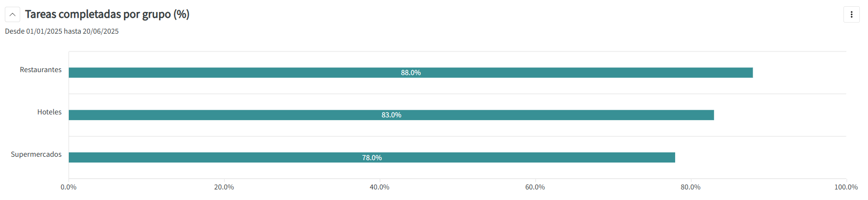Click the Restaurantes category label
Image resolution: width=868 pixels, height=200 pixels.
click(x=41, y=70)
